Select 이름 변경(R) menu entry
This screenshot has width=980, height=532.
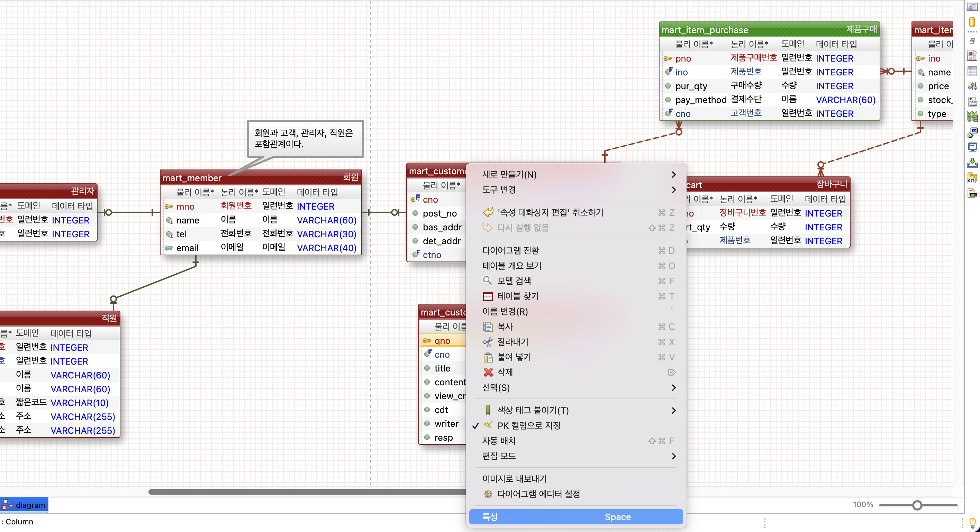(576, 311)
